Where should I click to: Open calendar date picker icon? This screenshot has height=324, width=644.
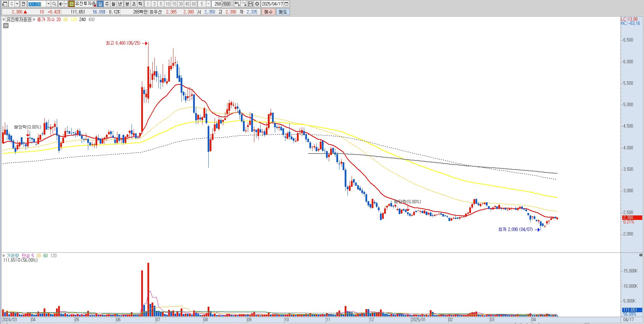coord(286,4)
